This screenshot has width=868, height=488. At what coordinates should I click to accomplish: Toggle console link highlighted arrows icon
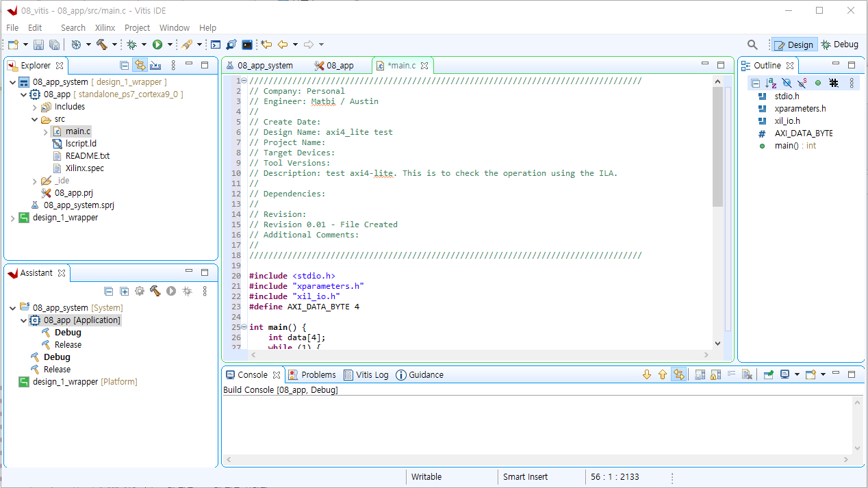click(678, 374)
